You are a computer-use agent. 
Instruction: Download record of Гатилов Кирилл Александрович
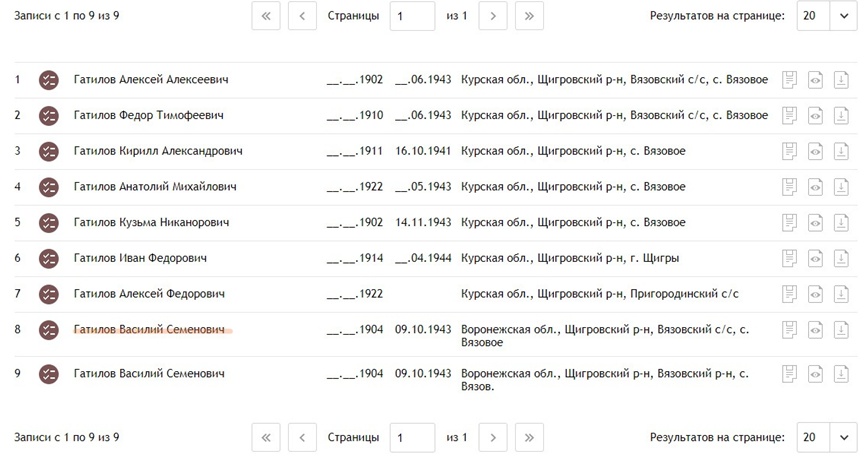click(x=841, y=151)
